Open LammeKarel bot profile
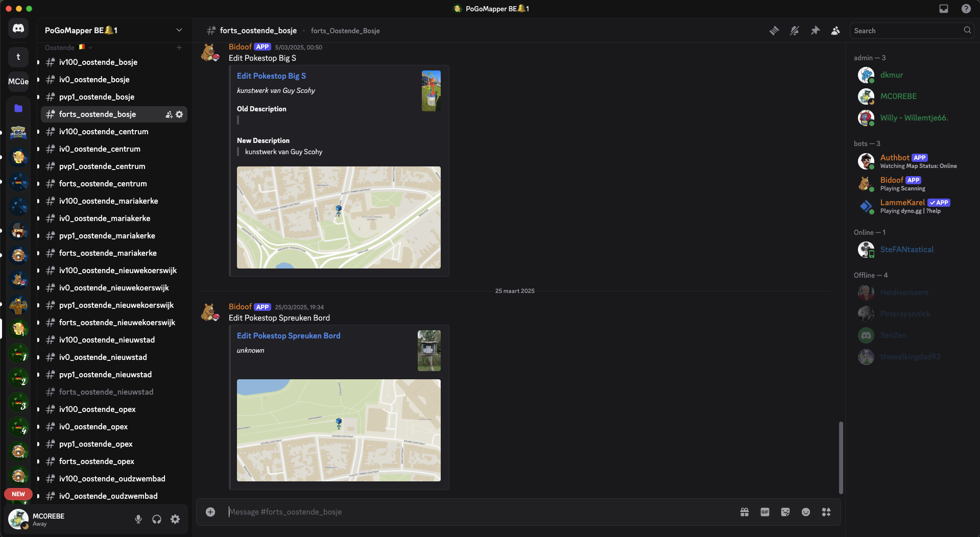The image size is (980, 537). 912,206
